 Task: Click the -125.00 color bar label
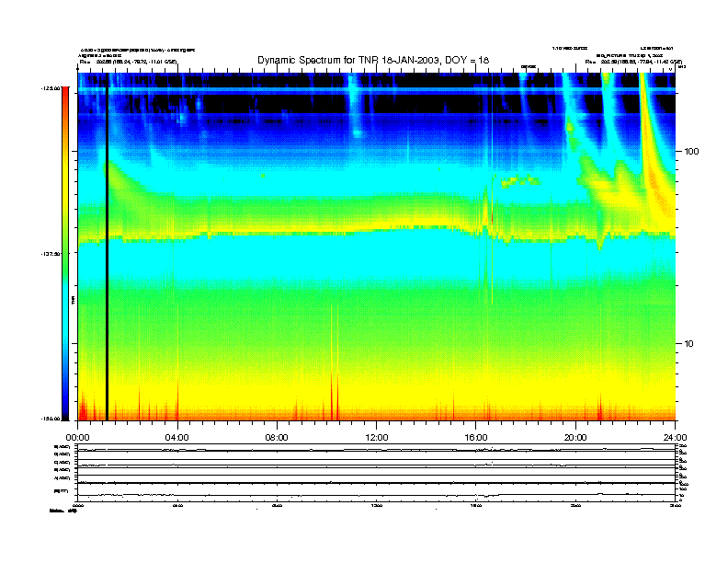pos(51,87)
